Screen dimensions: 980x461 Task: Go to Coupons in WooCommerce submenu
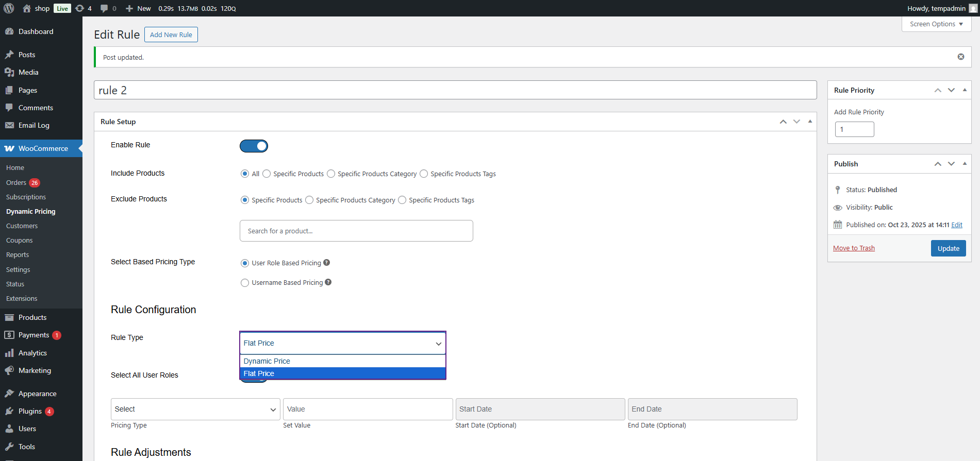tap(19, 241)
